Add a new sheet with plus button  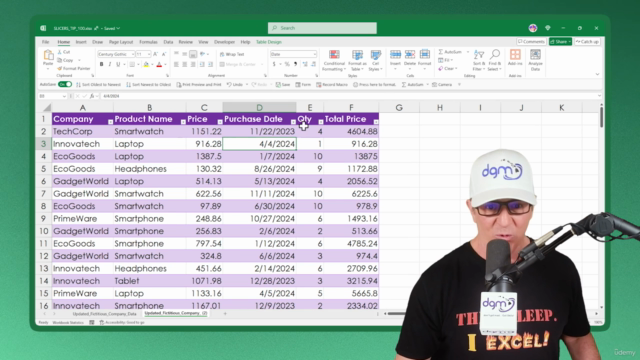tap(225, 313)
